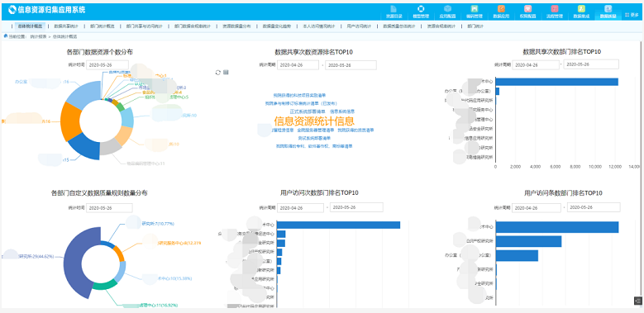This screenshot has width=644, height=313.
Task: Click 统计报表 in the breadcrumb
Action: tap(37, 36)
